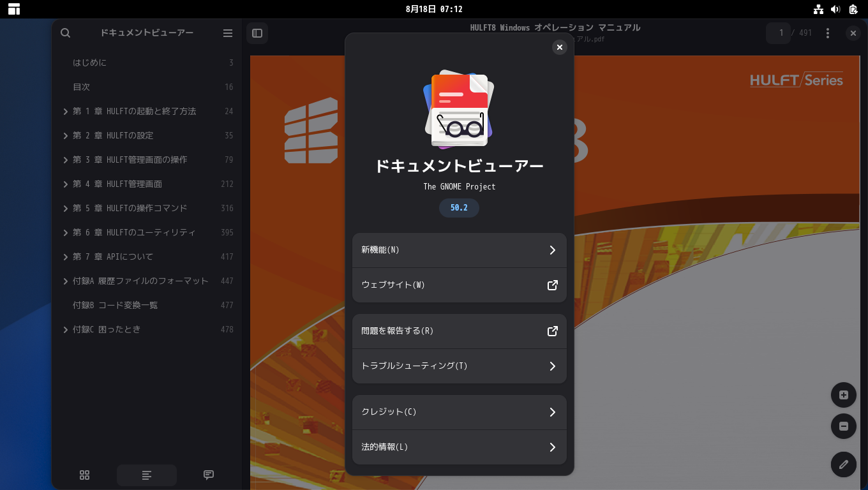Screen dimensions: 868x490
Task: Click the pencil annotate button
Action: click(844, 464)
